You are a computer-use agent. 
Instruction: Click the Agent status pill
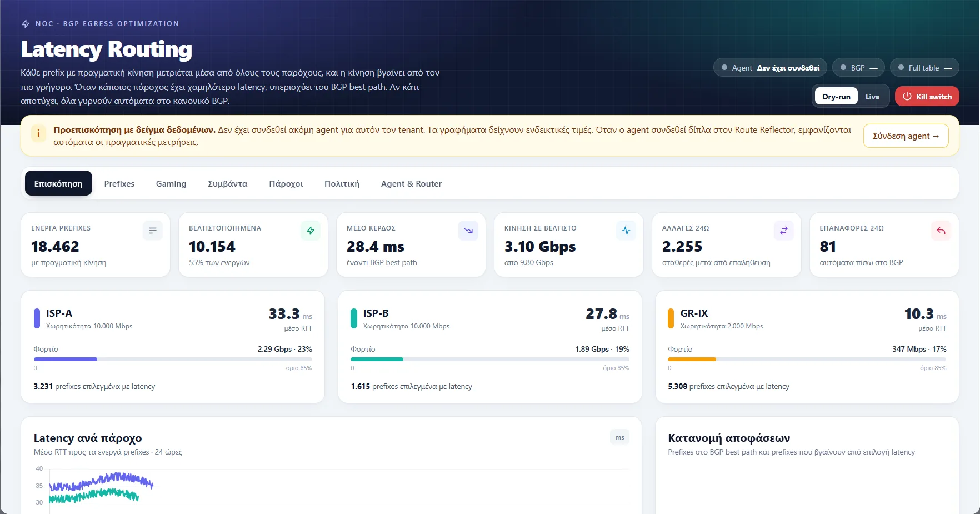(x=770, y=68)
